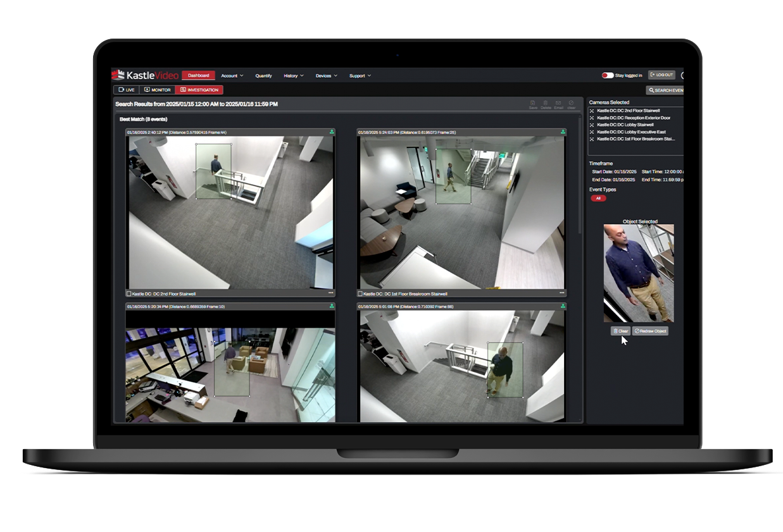Image resolution: width=783 pixels, height=532 pixels.
Task: Click the LOG OUT button
Action: click(661, 75)
